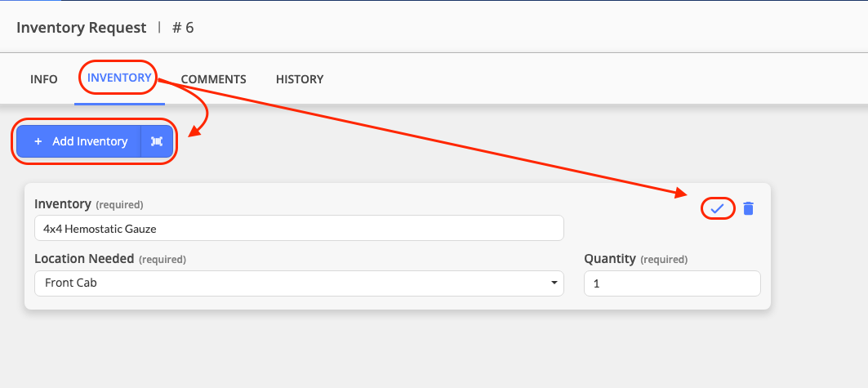The image size is (868, 388).
Task: Open the COMMENTS tab
Action: click(x=214, y=79)
